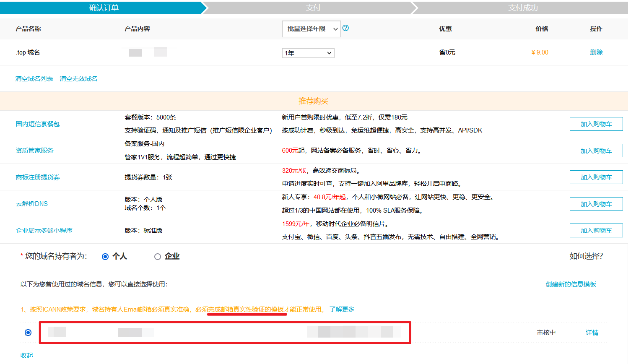Click the 确认订单 step tab
The image size is (631, 364).
coord(104,8)
